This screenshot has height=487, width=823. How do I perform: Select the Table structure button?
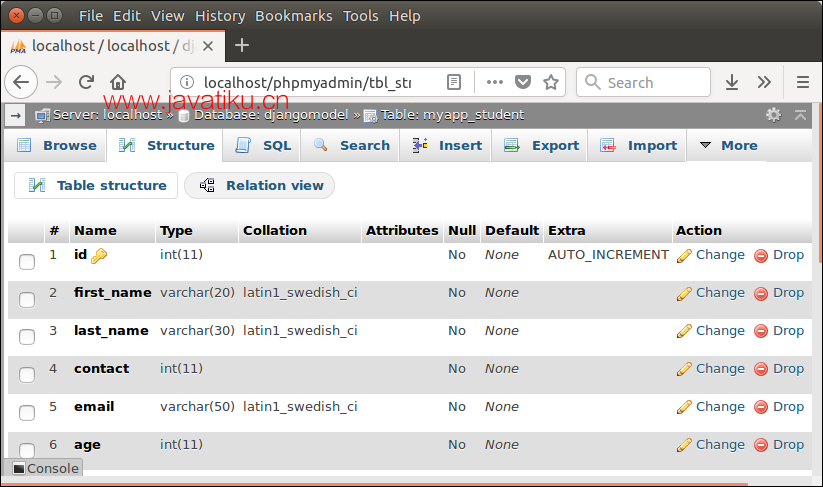(96, 185)
